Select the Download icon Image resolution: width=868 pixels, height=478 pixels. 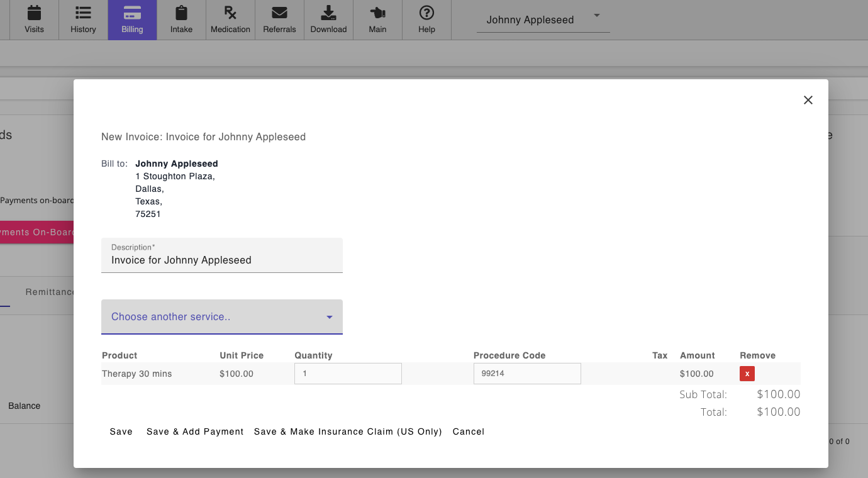click(x=328, y=19)
